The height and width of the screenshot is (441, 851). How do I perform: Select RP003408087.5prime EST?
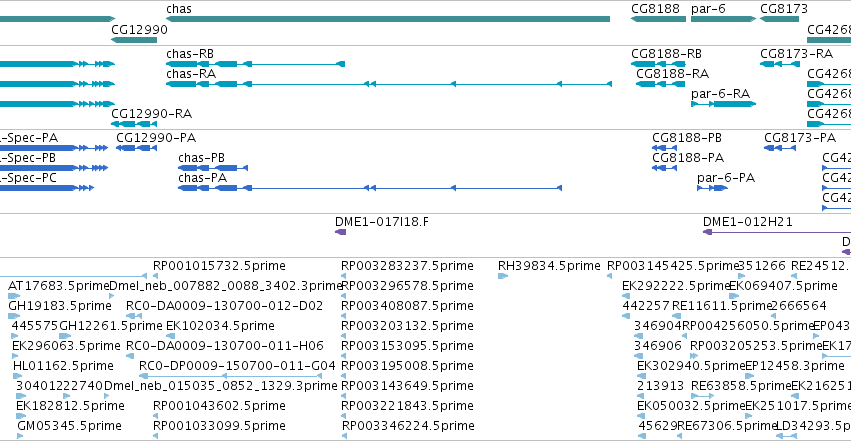tap(407, 306)
